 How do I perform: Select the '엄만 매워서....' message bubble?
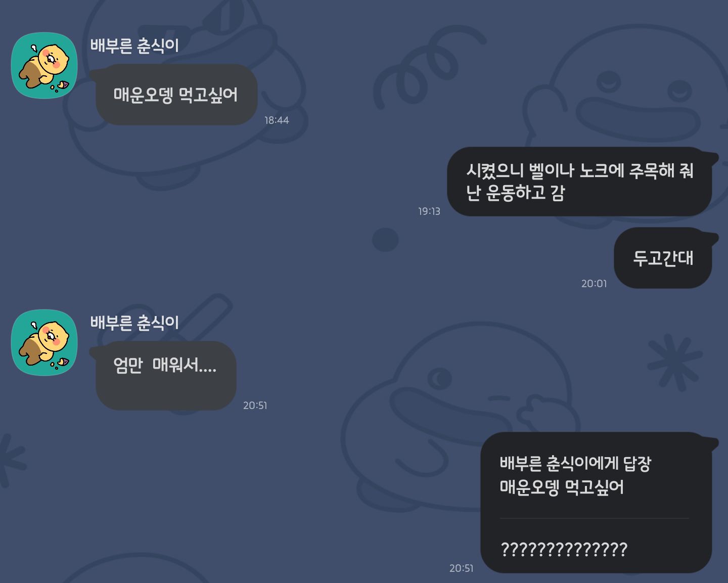[x=166, y=375]
